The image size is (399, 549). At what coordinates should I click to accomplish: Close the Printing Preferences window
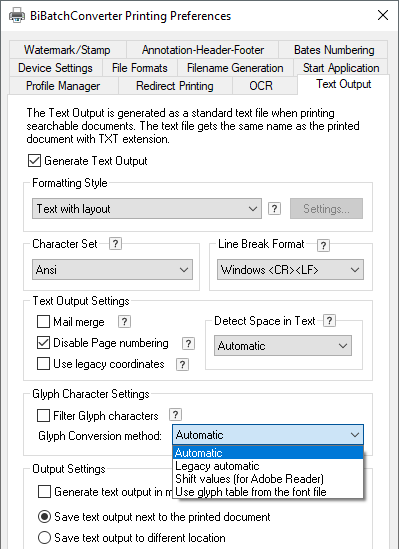(x=383, y=15)
